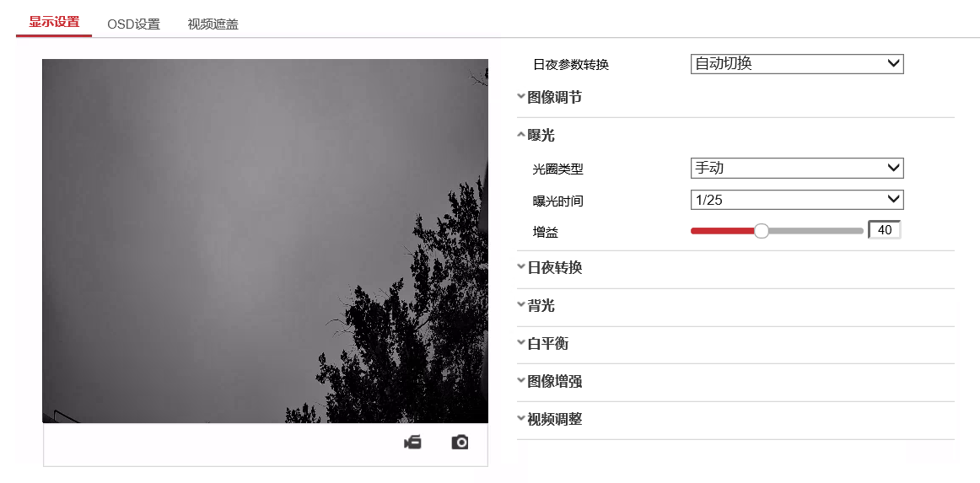The height and width of the screenshot is (483, 980).
Task: Click the gray portion of 增益 slider track
Action: pyautogui.click(x=816, y=231)
